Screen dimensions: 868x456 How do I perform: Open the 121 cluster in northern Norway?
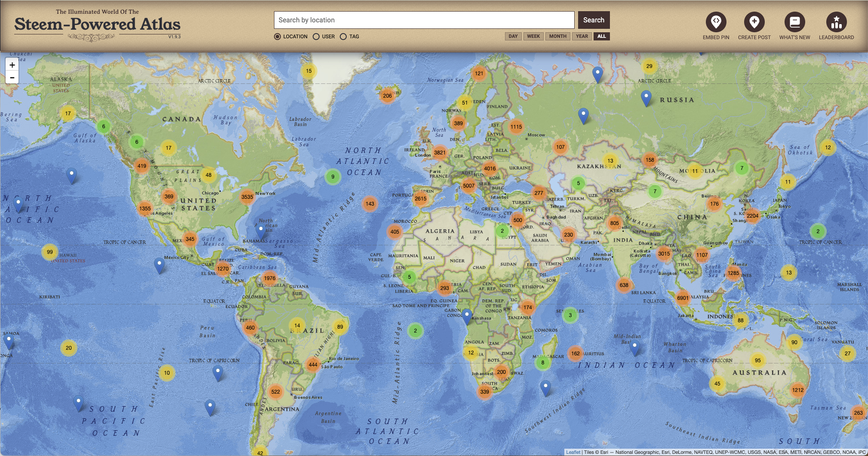[479, 73]
